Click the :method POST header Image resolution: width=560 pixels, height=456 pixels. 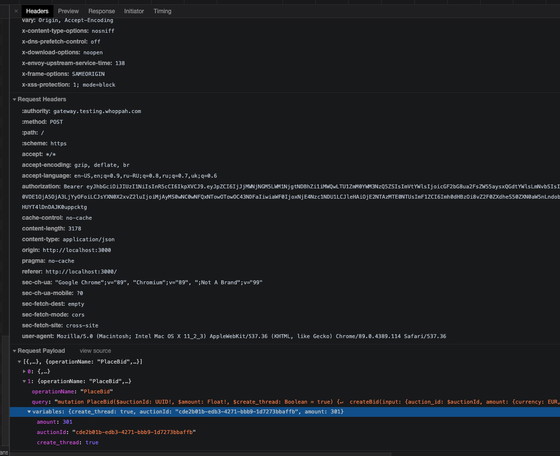tap(42, 122)
